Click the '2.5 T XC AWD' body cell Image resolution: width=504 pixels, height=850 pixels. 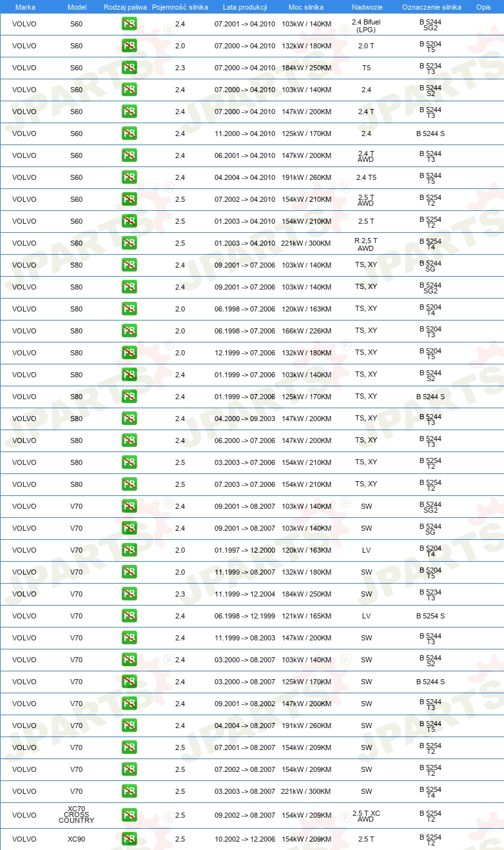click(x=366, y=816)
